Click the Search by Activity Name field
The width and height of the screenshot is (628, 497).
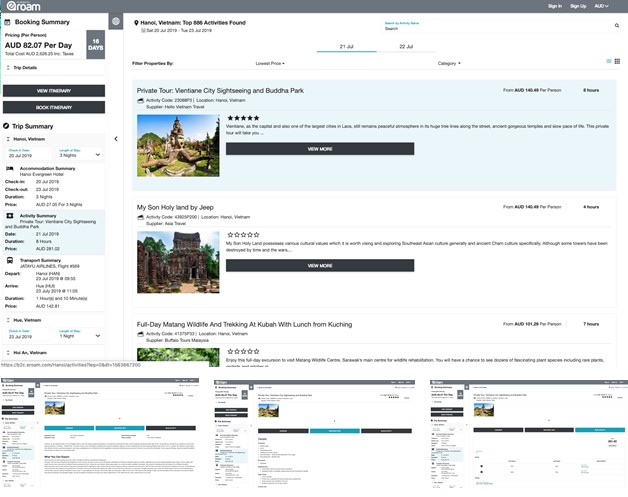click(498, 28)
